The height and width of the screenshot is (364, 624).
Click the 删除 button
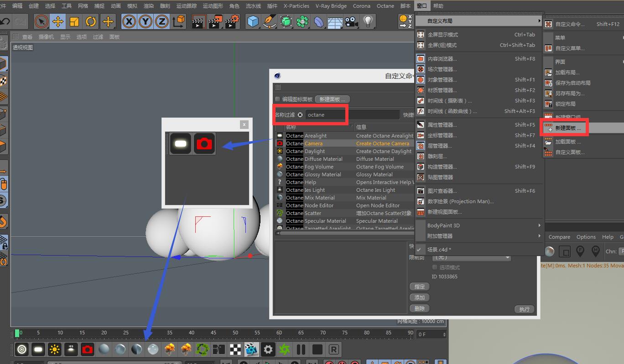point(420,308)
